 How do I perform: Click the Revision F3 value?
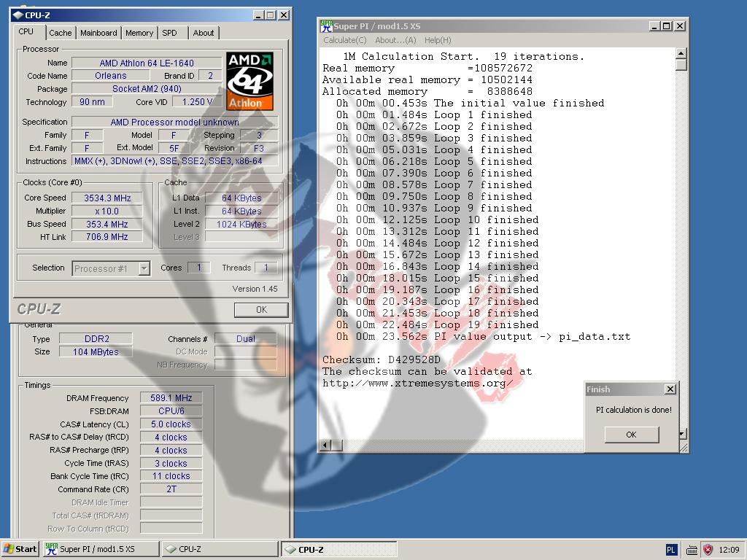point(259,148)
